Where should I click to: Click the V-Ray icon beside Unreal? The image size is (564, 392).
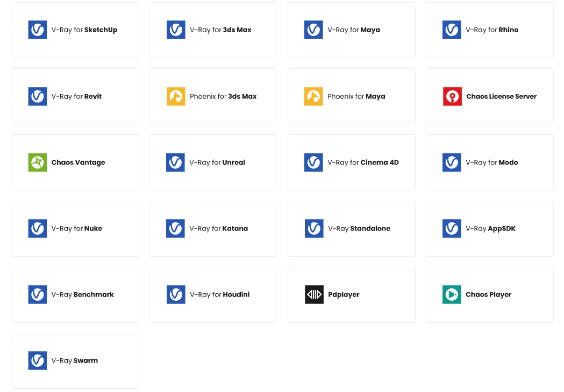pyautogui.click(x=175, y=162)
